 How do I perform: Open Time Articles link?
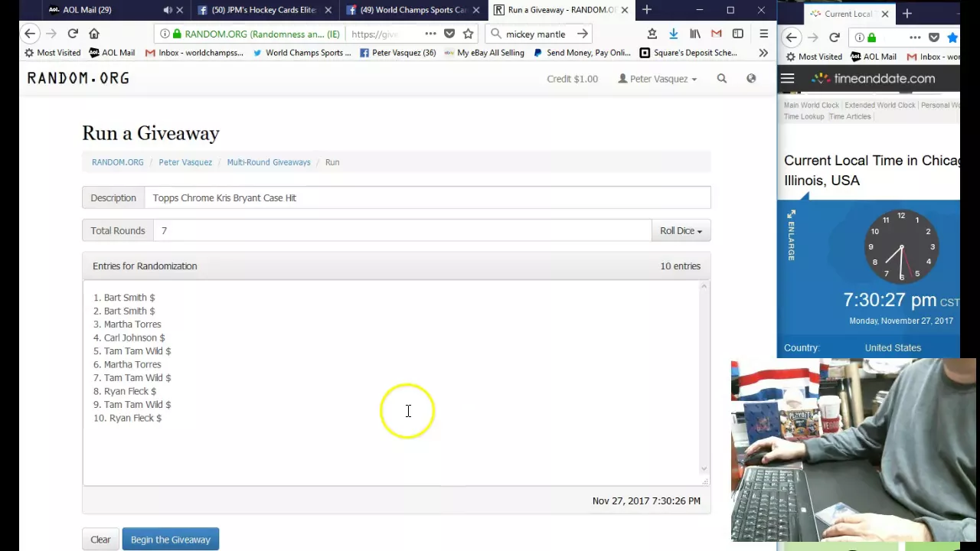point(850,116)
